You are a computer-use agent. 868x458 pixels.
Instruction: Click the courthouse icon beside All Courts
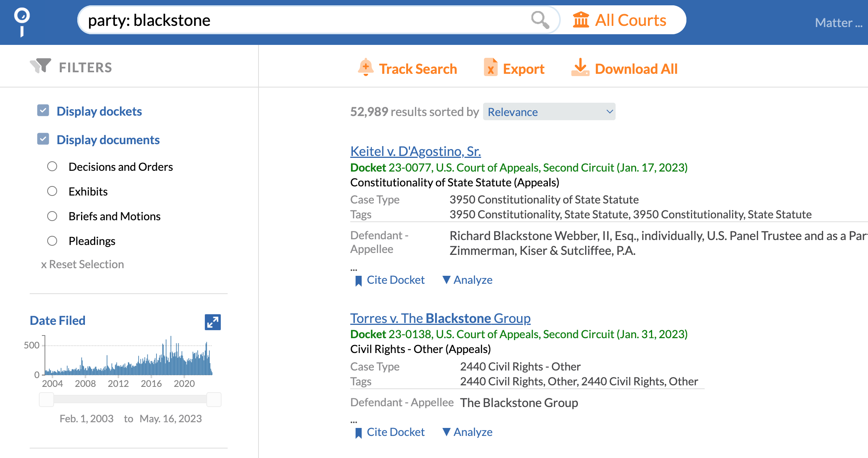581,20
